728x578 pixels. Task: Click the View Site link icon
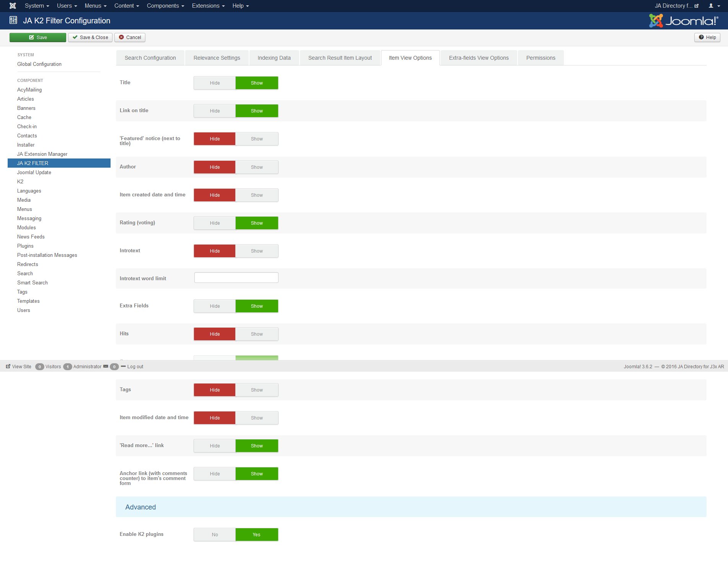coord(8,366)
